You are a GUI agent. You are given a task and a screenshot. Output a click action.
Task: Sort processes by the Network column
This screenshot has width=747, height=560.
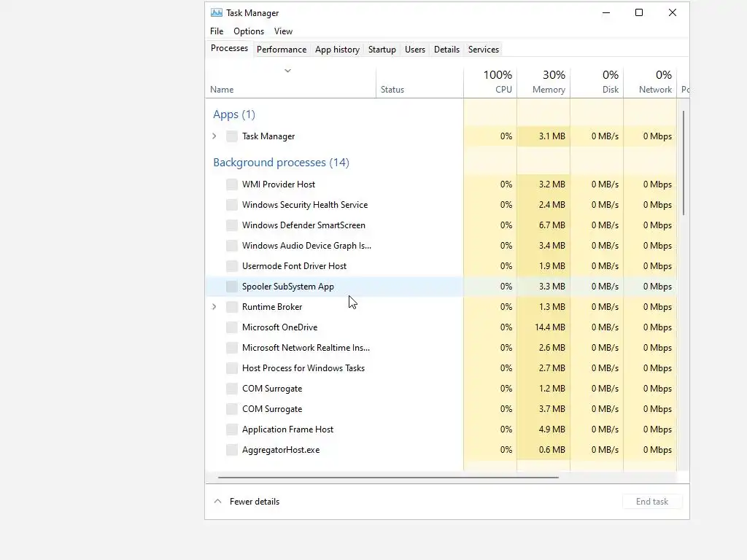coord(650,82)
